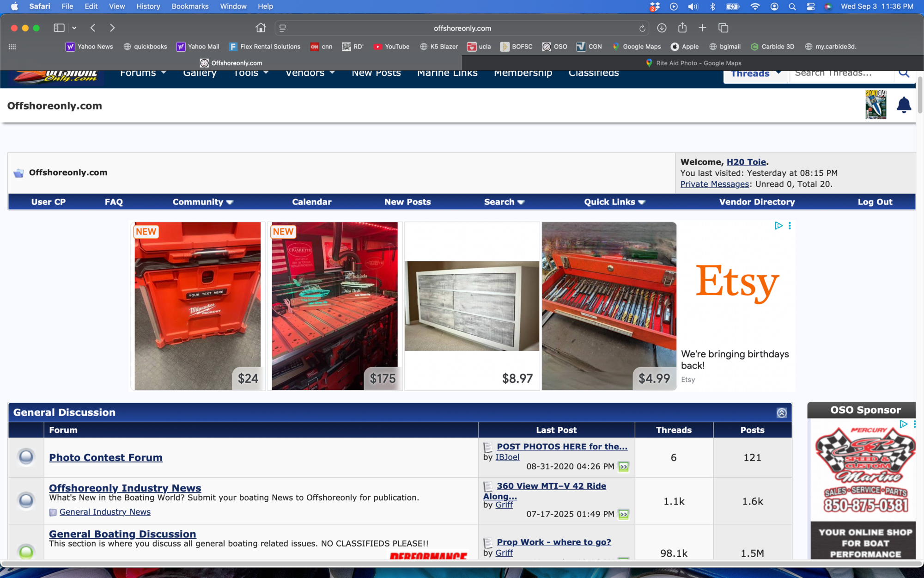Open the History menu
Image resolution: width=924 pixels, height=578 pixels.
click(148, 6)
